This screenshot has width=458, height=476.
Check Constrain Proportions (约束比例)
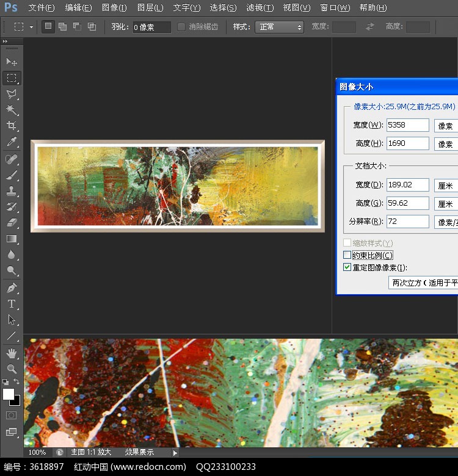pos(347,254)
